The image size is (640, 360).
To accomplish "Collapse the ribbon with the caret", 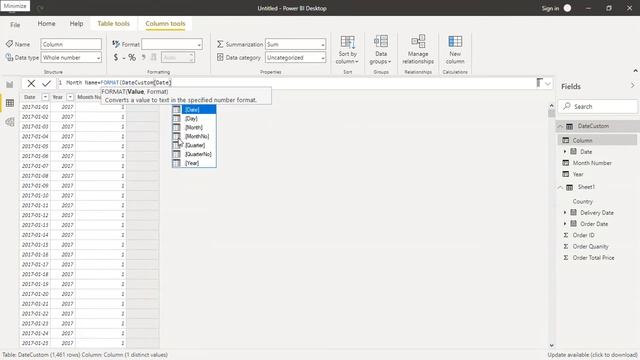I will 635,71.
